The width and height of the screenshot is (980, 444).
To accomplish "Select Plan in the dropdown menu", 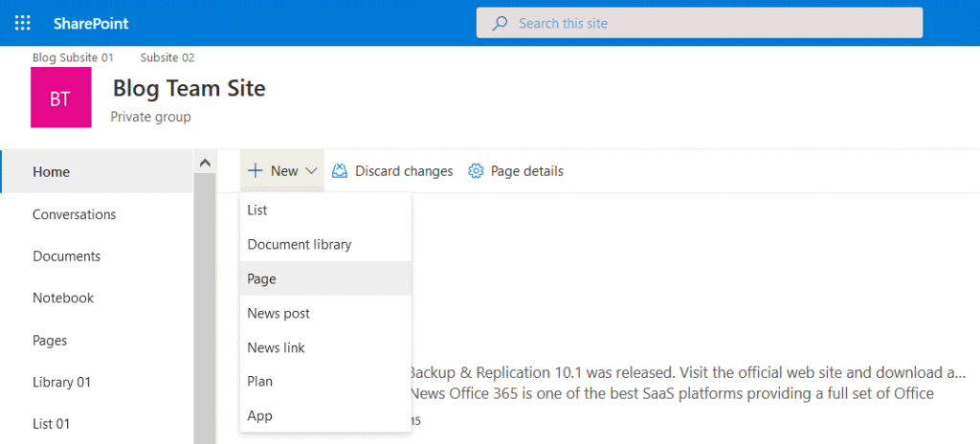I will point(259,381).
